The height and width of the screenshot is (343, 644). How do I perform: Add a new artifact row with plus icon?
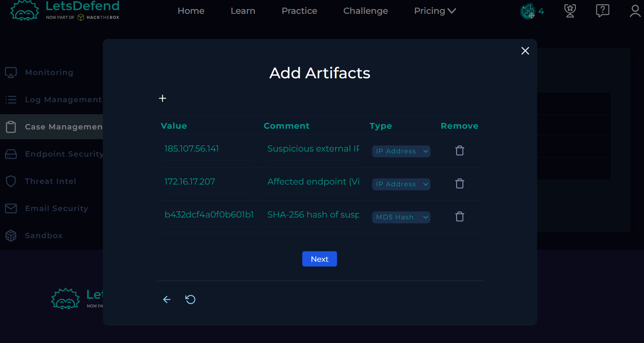(x=162, y=98)
